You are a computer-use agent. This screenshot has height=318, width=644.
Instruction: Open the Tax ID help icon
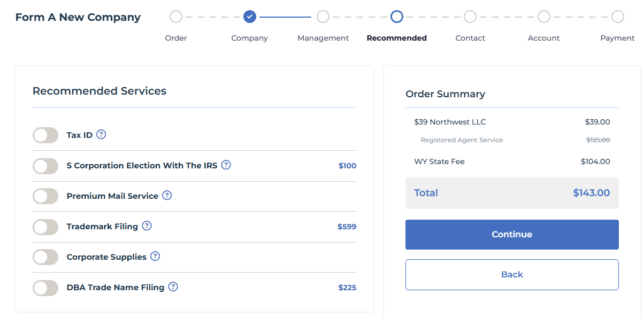tap(101, 134)
